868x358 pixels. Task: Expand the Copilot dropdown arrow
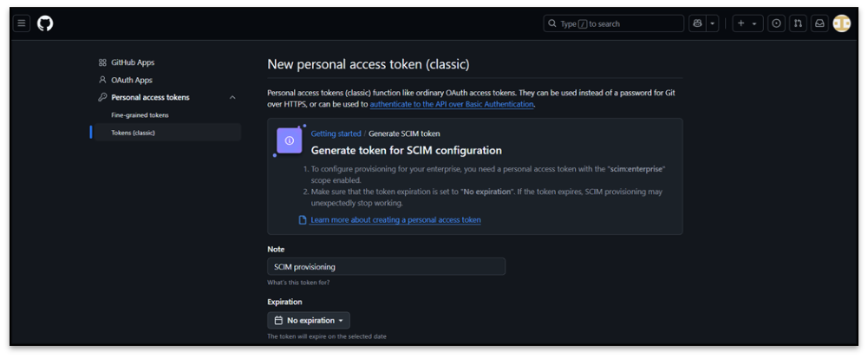click(x=713, y=23)
